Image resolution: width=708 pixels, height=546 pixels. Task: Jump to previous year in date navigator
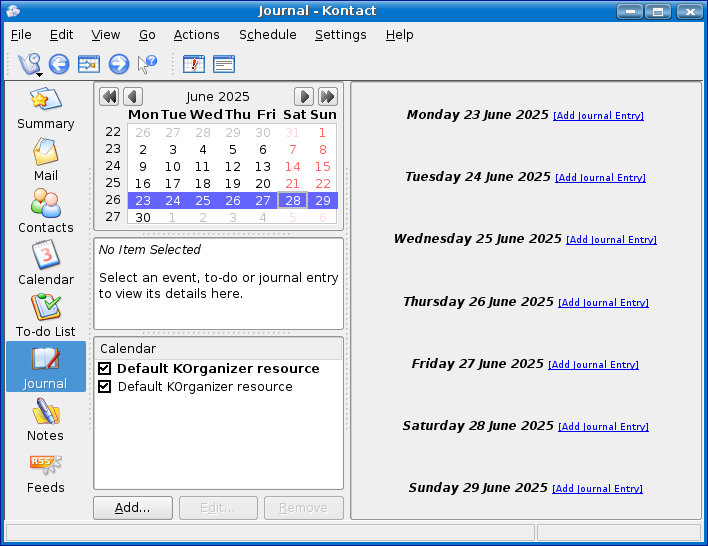pos(109,97)
